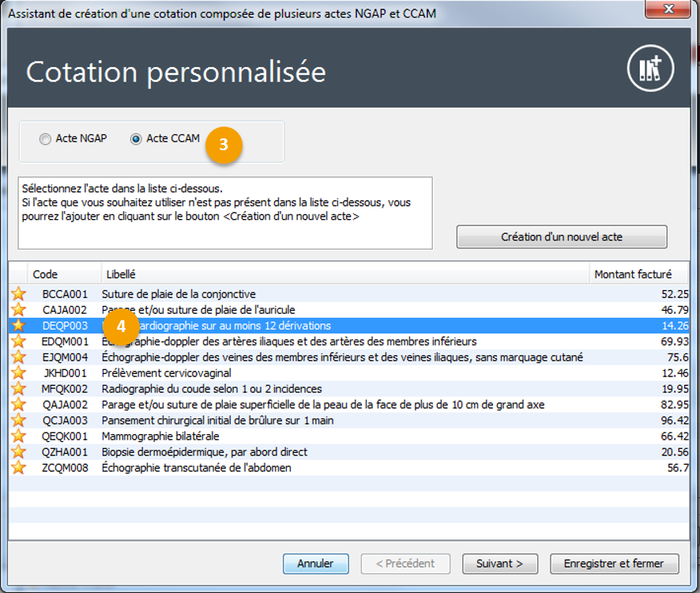Click the star icon for EDQM001 row

[18, 342]
